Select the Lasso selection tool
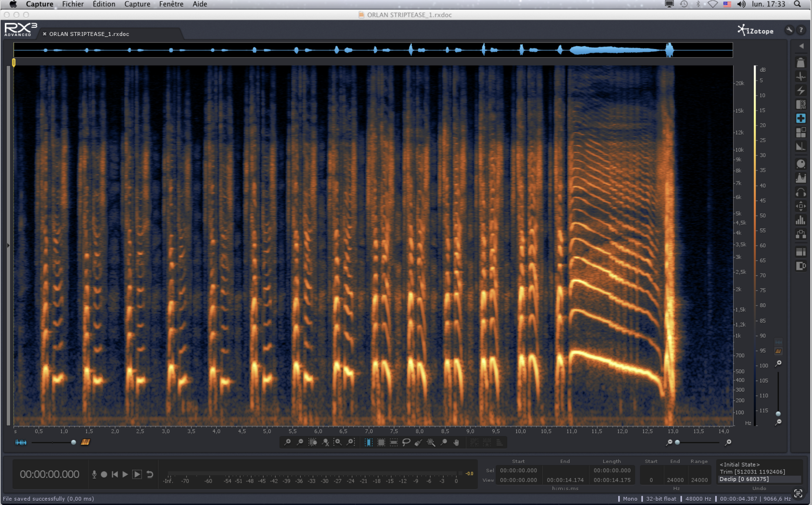 coord(406,442)
